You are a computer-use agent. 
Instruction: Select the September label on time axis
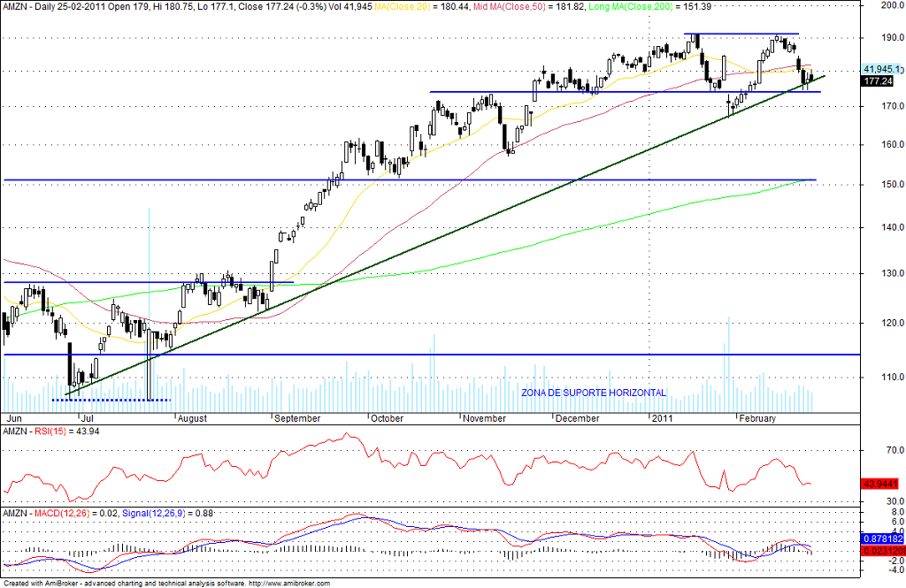pos(297,419)
